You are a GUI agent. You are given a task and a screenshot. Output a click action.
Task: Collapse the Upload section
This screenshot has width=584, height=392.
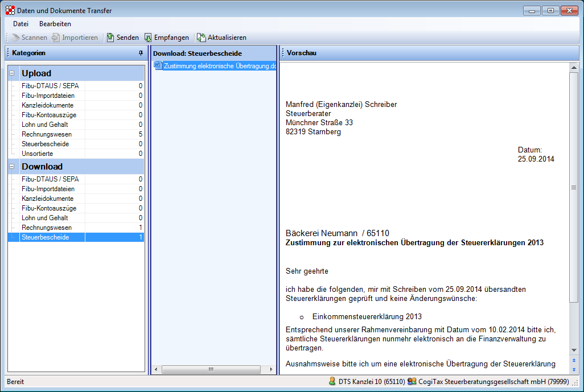[13, 73]
